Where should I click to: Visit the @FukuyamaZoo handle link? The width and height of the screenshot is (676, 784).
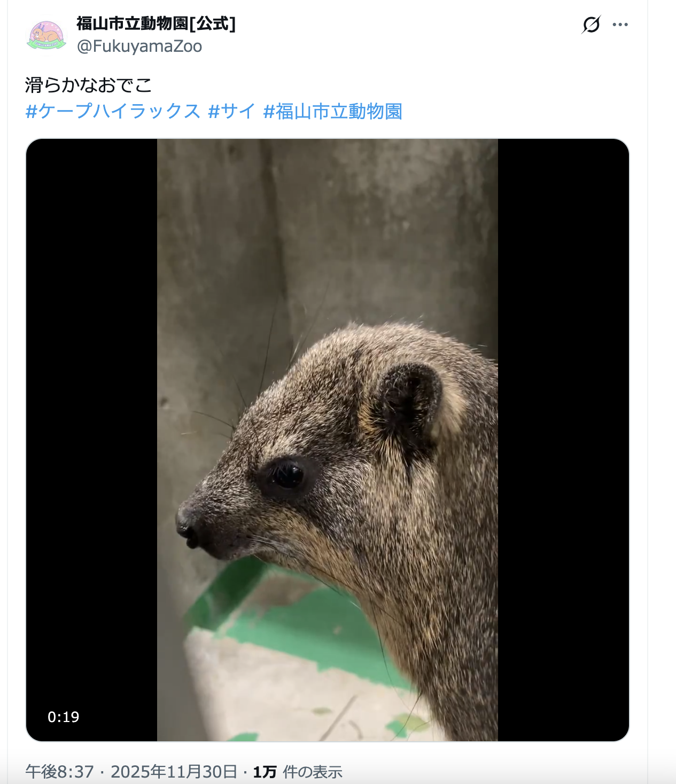pyautogui.click(x=139, y=46)
